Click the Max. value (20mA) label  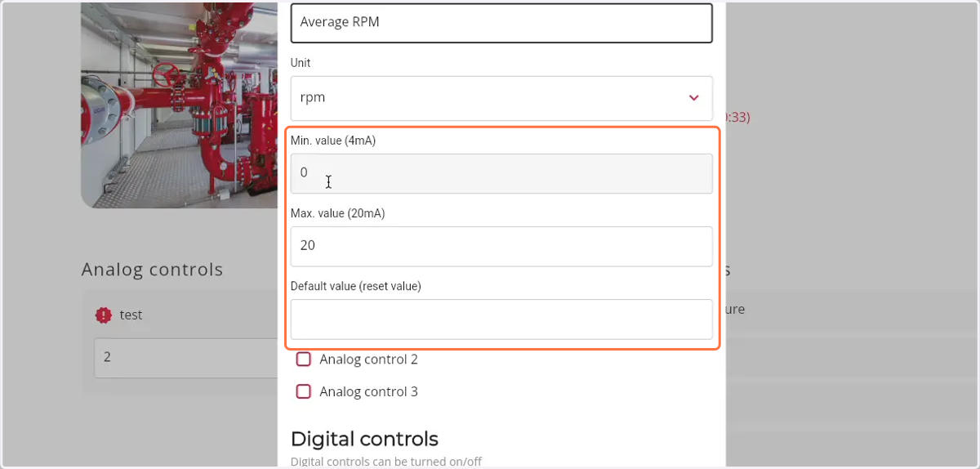[338, 213]
